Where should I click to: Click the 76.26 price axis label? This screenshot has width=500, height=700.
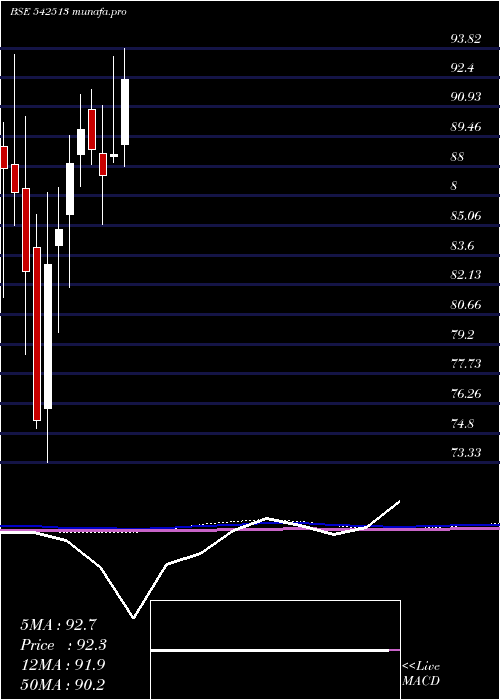(x=466, y=394)
